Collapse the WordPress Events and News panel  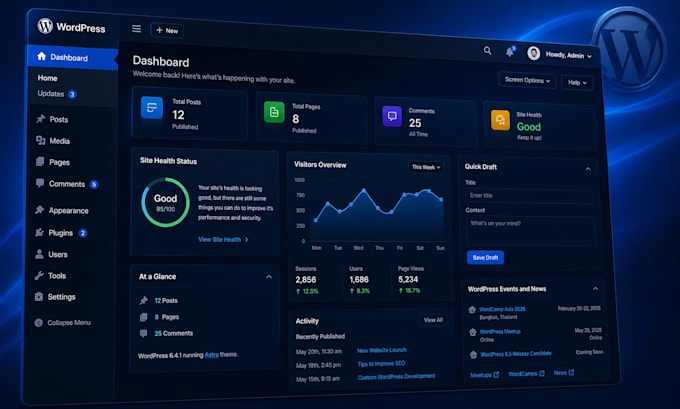coord(595,288)
